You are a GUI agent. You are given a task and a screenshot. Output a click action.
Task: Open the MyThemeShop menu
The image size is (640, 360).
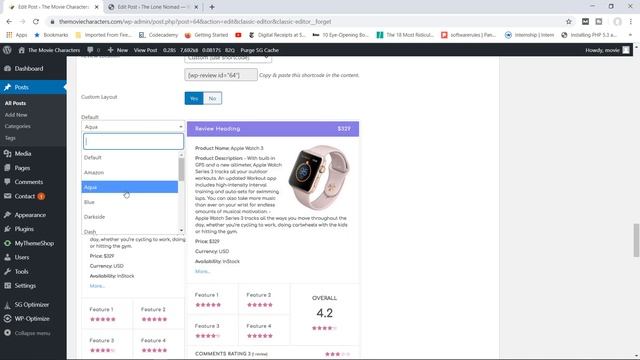(x=33, y=243)
